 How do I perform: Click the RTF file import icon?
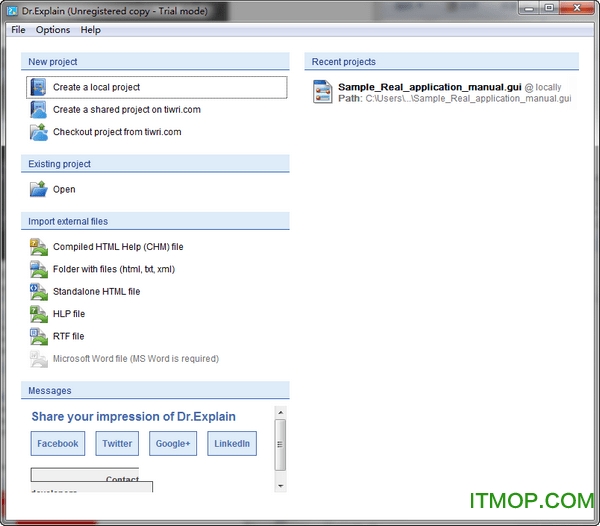click(x=39, y=336)
